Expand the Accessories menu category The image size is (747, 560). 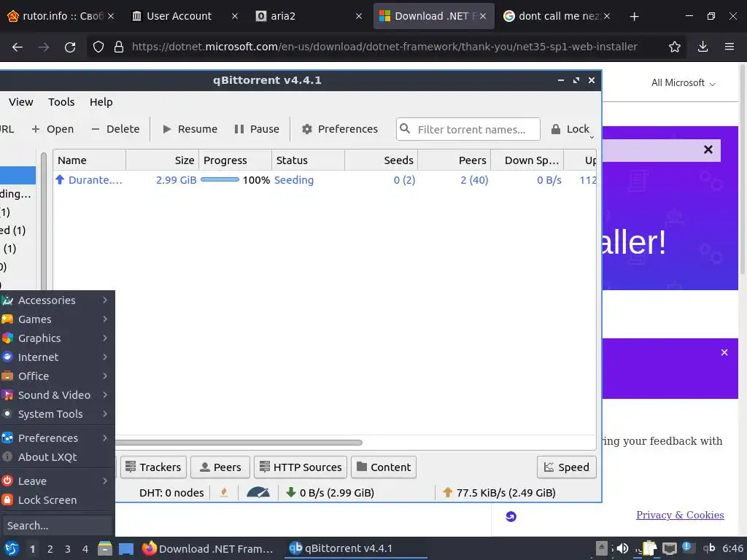(56, 300)
